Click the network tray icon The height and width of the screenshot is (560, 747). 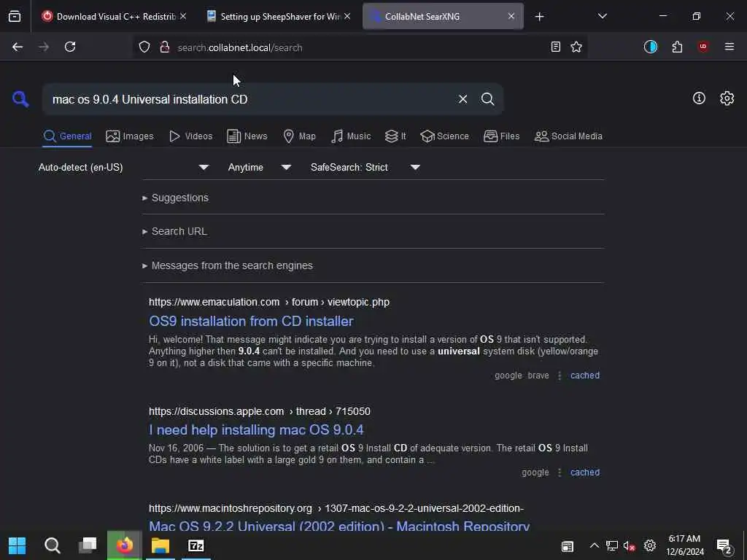click(612, 545)
